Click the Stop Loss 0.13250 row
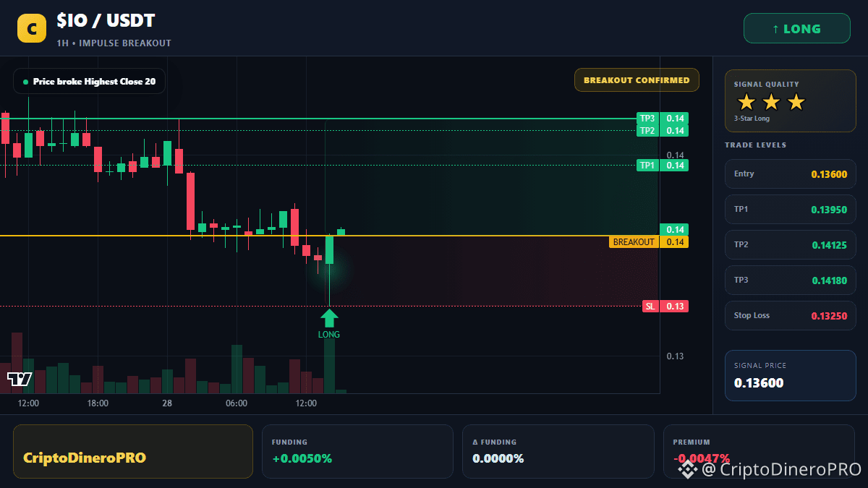868x488 pixels. point(790,316)
